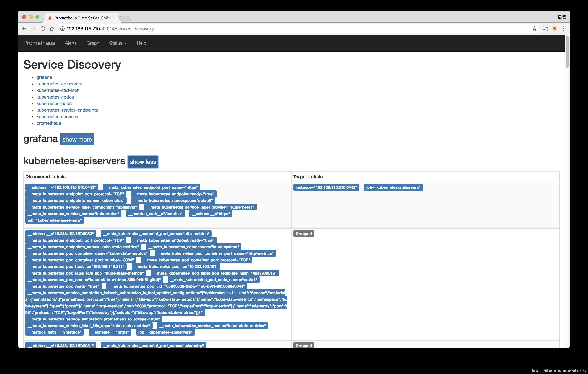Click the pod_label_pod_template_hash="4247900619" label
The height and width of the screenshot is (374, 588).
[215, 273]
